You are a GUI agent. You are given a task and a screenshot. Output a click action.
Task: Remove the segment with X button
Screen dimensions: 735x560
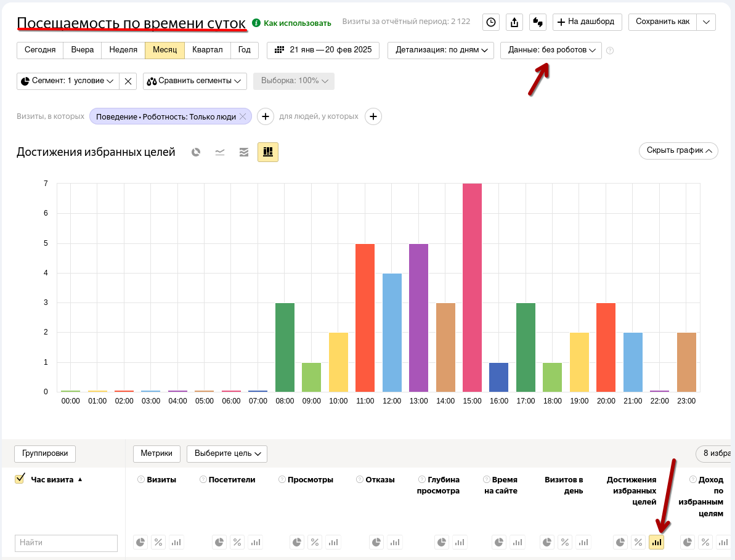coord(128,81)
